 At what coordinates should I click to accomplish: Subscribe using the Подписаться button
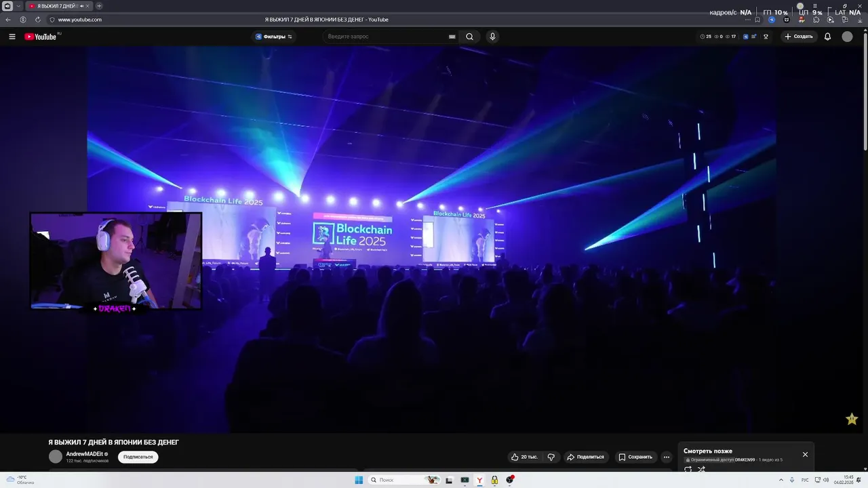(138, 457)
